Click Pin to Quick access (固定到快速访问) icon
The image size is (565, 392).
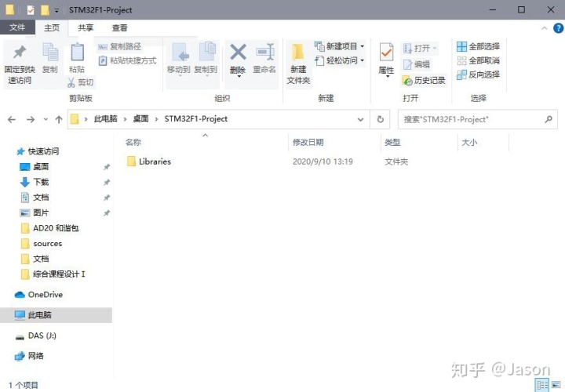[20, 53]
